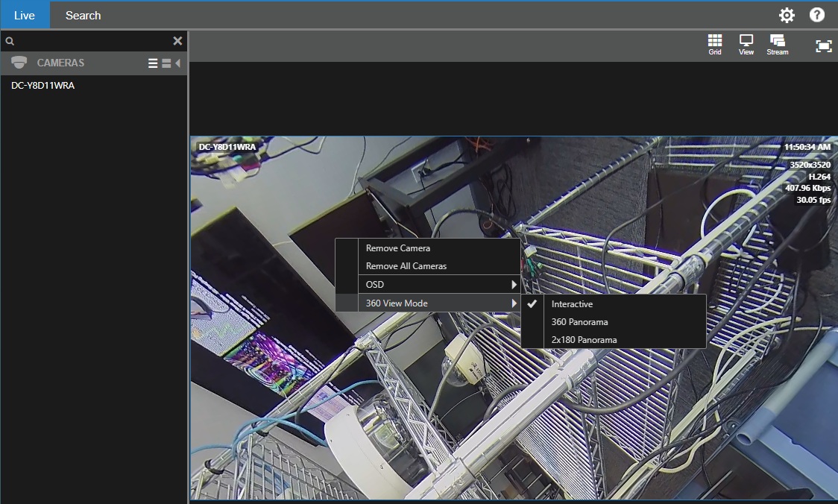Open the Stream selection icon

(777, 45)
